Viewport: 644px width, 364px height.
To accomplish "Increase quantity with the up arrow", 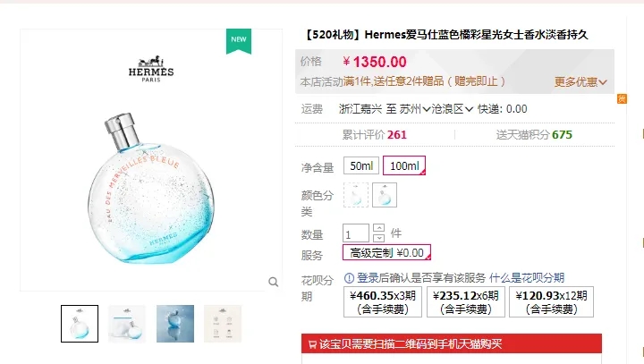I will (378, 228).
